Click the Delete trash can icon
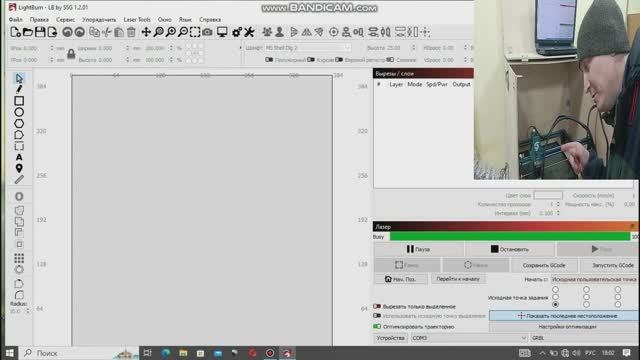640x360 pixels. click(x=131, y=32)
